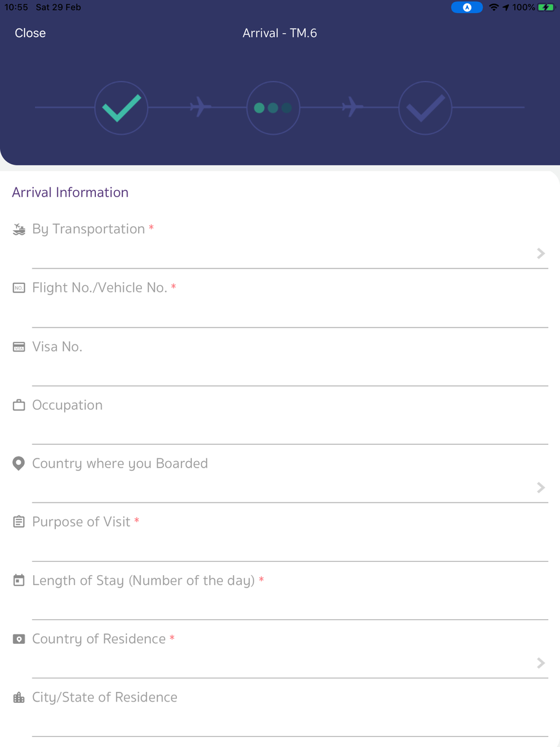Click the Country of Residence icon

click(x=19, y=639)
